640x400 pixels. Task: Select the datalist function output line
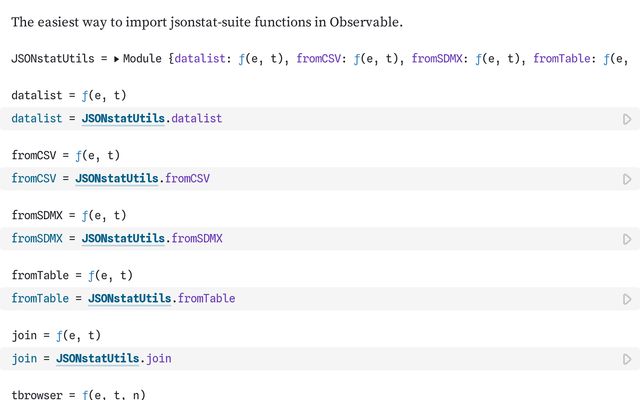(x=68, y=96)
